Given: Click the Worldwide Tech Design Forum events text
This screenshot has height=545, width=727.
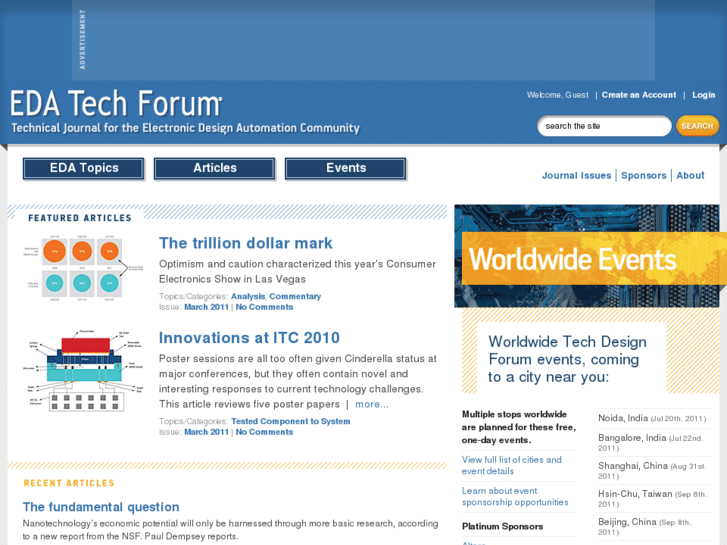Looking at the screenshot, I should [x=567, y=359].
